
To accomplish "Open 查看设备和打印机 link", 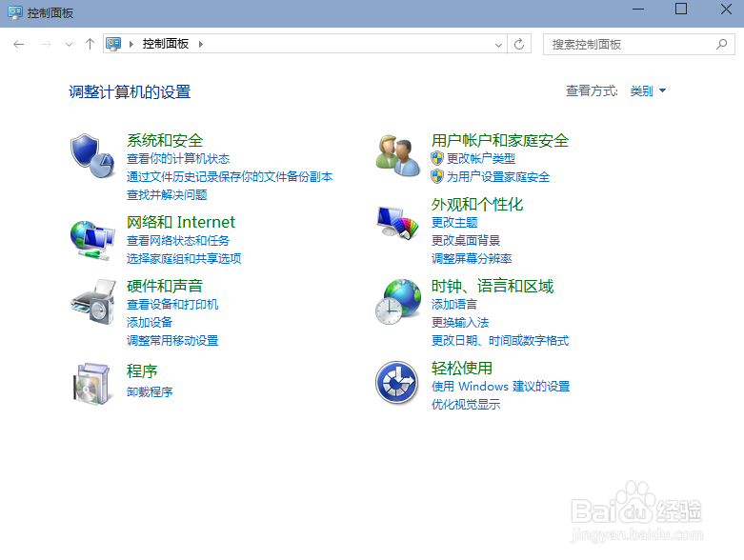I will click(172, 305).
